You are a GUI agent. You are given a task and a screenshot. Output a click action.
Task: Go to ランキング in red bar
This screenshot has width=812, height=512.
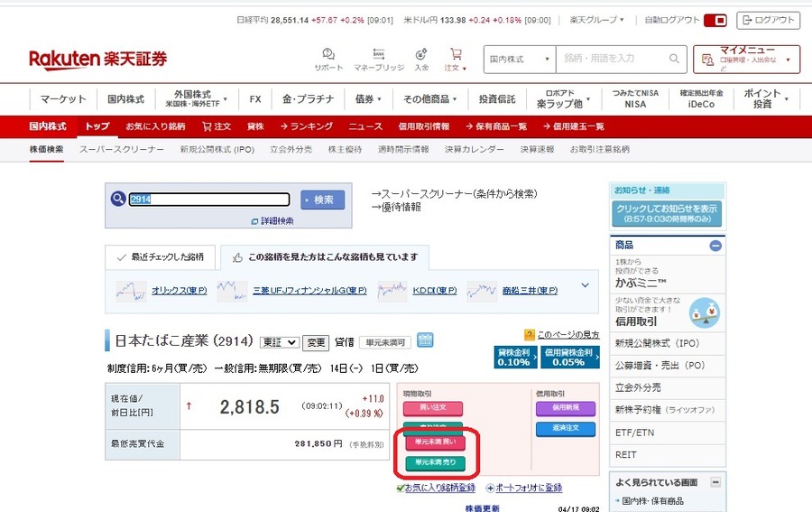coord(306,126)
